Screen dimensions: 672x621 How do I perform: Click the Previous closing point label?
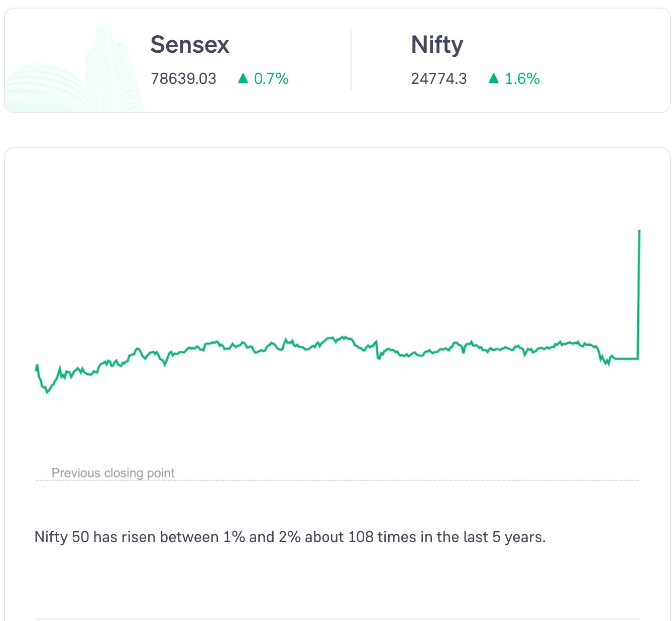113,473
